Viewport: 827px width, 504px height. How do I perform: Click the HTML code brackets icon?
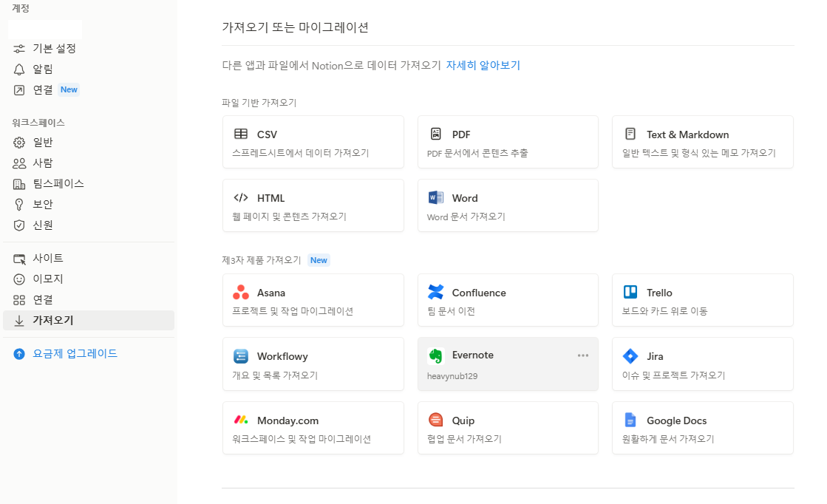[240, 198]
